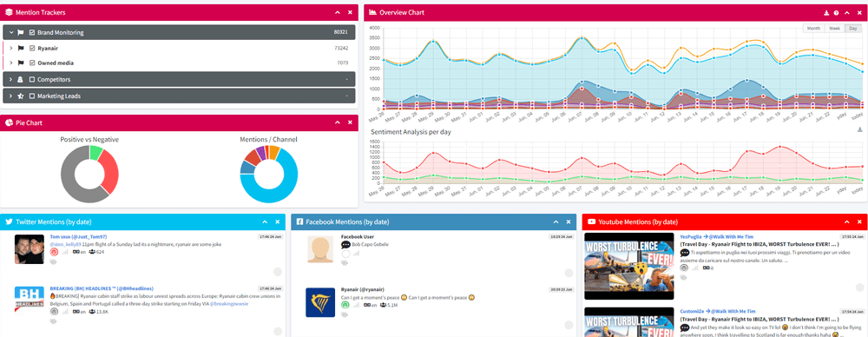Click negative sentiment icon on Tom's tweet
The height and width of the screenshot is (337, 868).
coord(54,252)
